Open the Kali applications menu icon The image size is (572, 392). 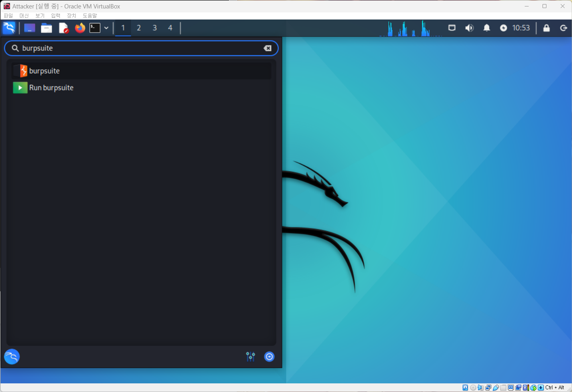9,28
